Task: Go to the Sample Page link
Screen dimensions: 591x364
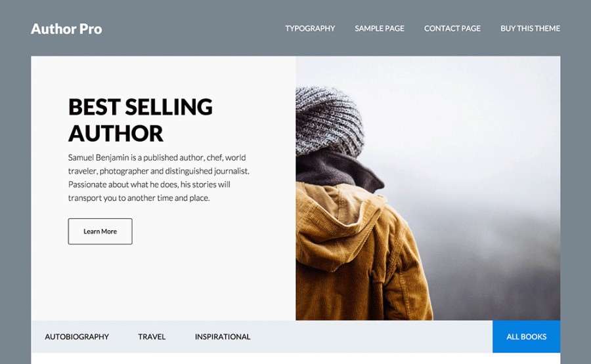Action: (x=379, y=28)
